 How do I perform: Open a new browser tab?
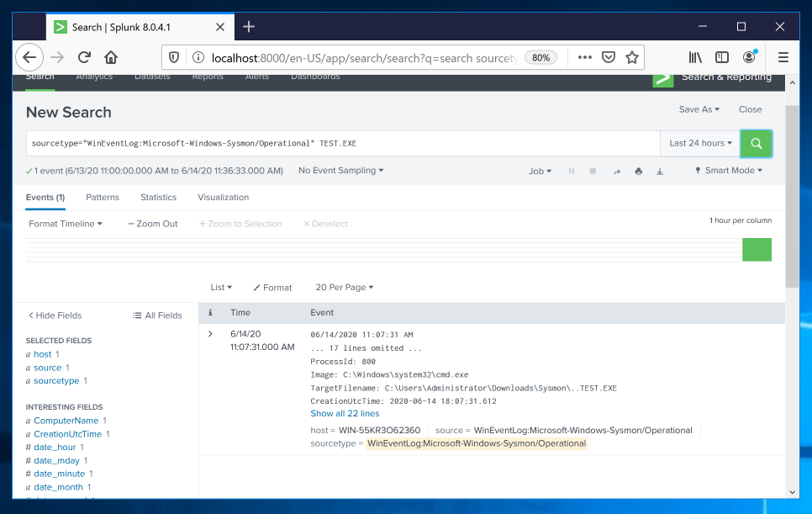click(x=249, y=26)
